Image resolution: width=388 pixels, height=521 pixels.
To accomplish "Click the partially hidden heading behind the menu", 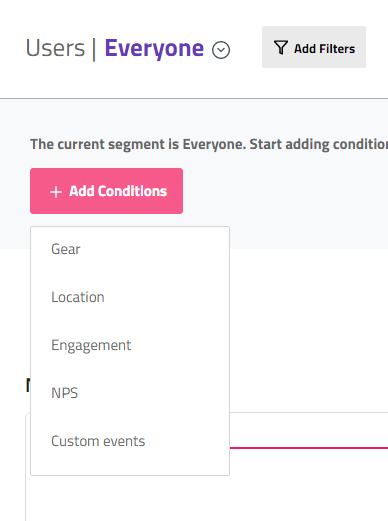I will tap(28, 385).
